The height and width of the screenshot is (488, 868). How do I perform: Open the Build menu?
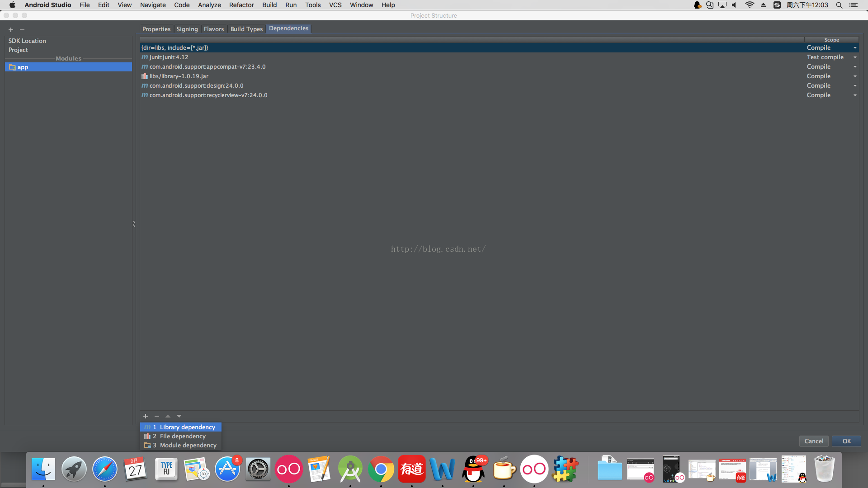coord(269,5)
